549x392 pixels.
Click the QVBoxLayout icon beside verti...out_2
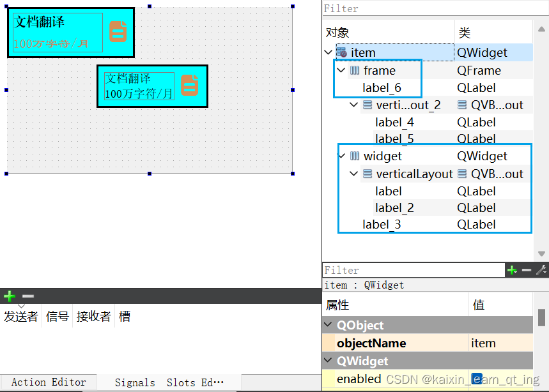click(x=369, y=105)
